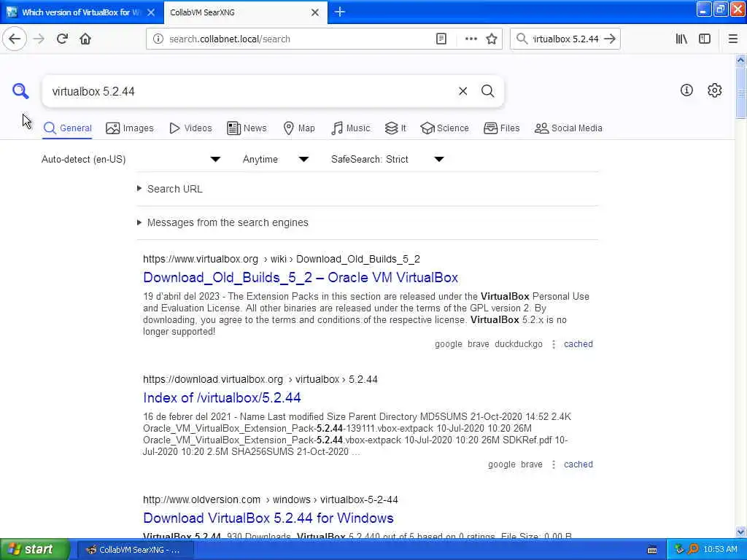Toggle reader view in the address bar
747x560 pixels.
tap(441, 39)
